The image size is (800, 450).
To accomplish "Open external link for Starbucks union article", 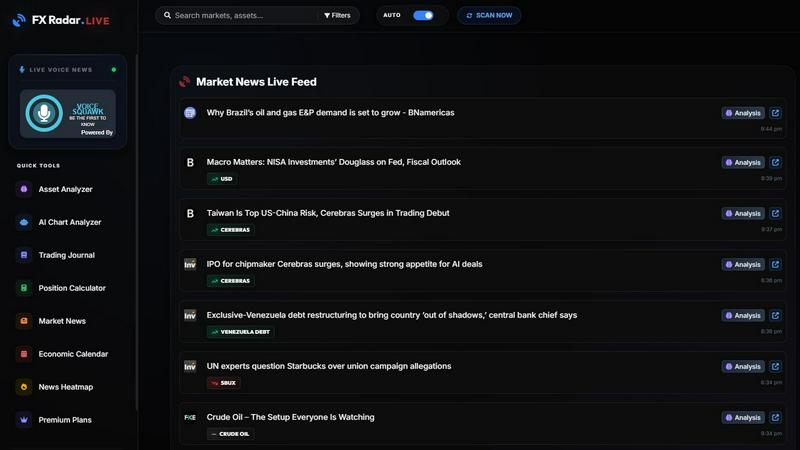I will coord(775,366).
